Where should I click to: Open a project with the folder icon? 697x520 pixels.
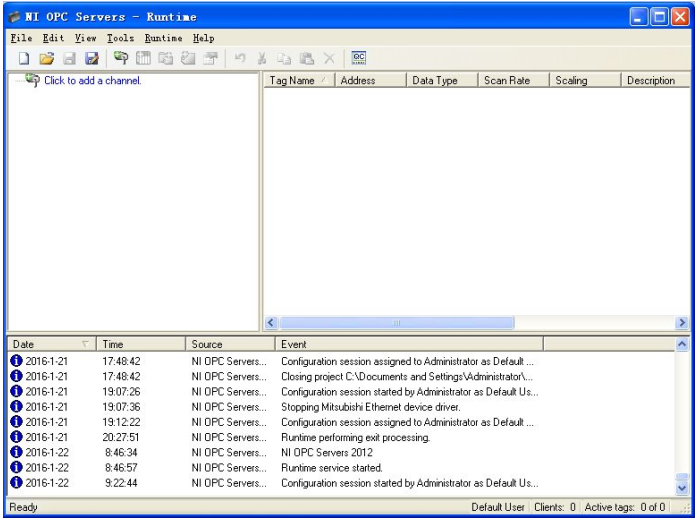pos(46,58)
